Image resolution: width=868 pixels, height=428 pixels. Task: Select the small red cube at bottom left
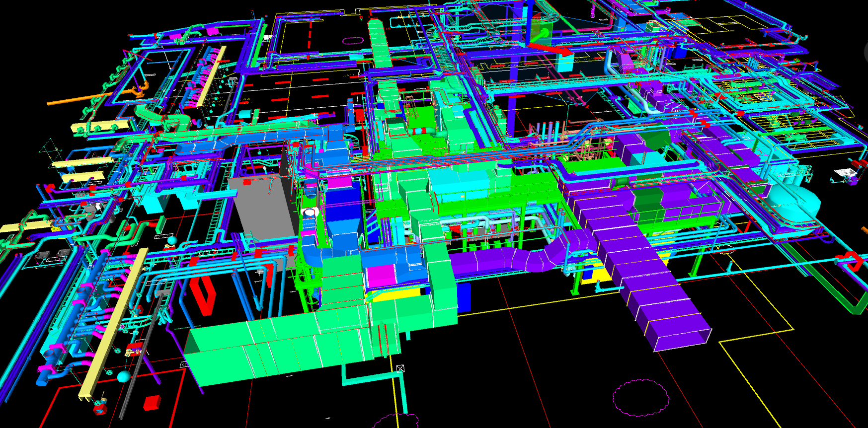(152, 402)
